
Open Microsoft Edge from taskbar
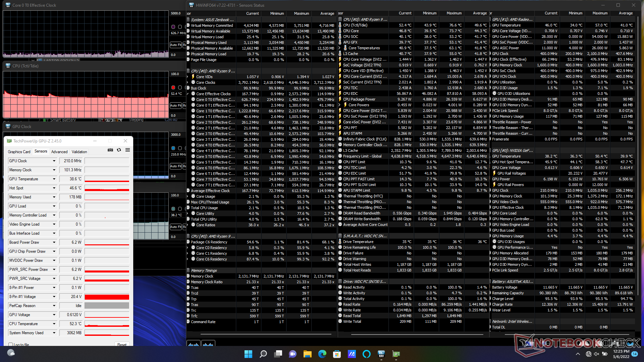point(322,354)
